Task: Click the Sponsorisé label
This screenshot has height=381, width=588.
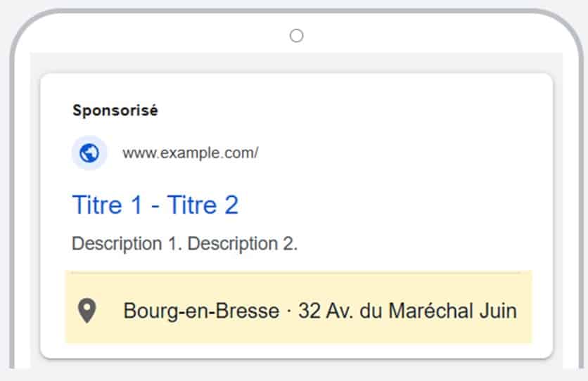Action: (x=115, y=110)
